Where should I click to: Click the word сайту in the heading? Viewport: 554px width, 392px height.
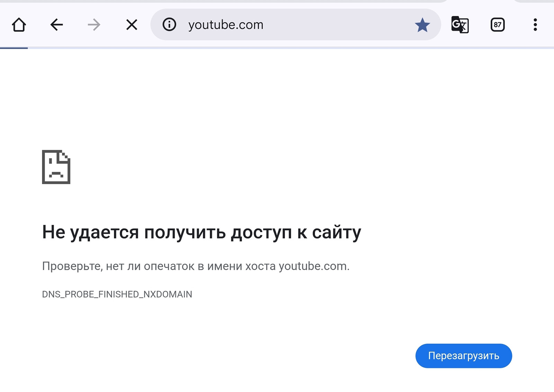coord(336,232)
